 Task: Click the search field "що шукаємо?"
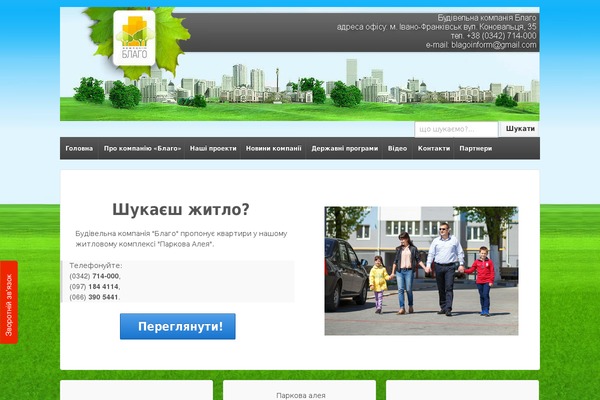(x=456, y=129)
